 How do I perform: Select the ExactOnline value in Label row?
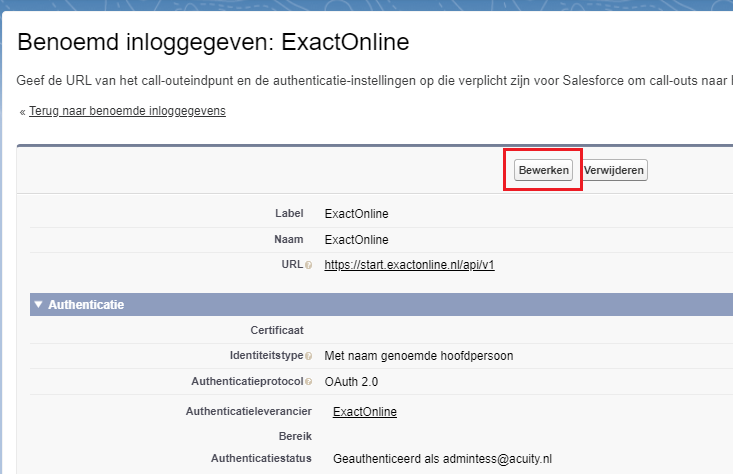(x=356, y=214)
